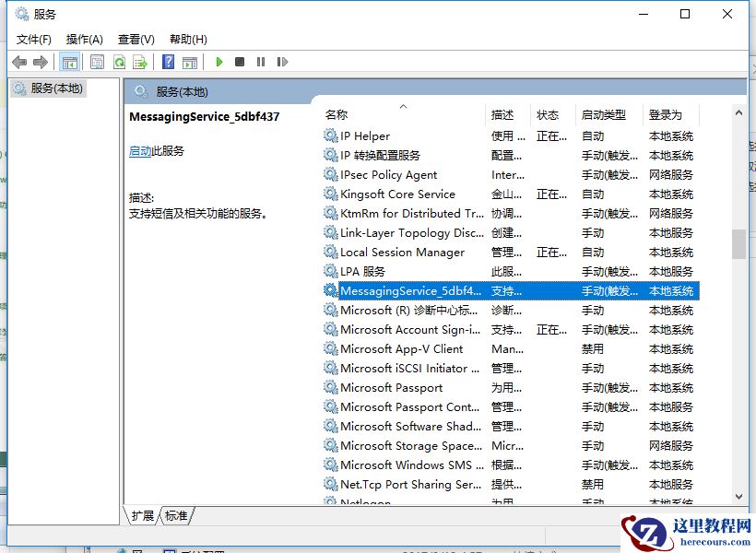Collapse the 服务(本地) tree node
Screen dimensions: 756x553
(x=55, y=88)
